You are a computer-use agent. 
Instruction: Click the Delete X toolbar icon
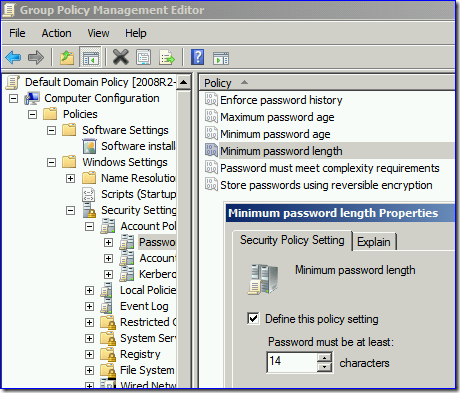pos(121,57)
